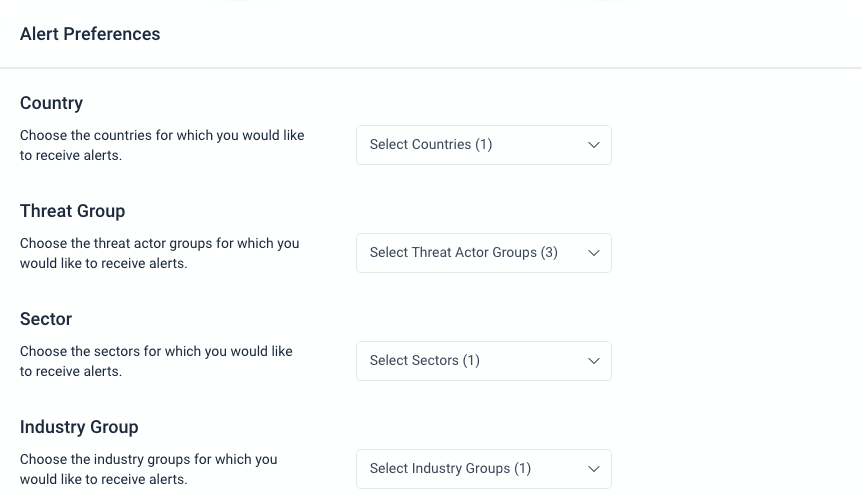The width and height of the screenshot is (862, 496).
Task: Click the countries alert description text
Action: click(162, 145)
